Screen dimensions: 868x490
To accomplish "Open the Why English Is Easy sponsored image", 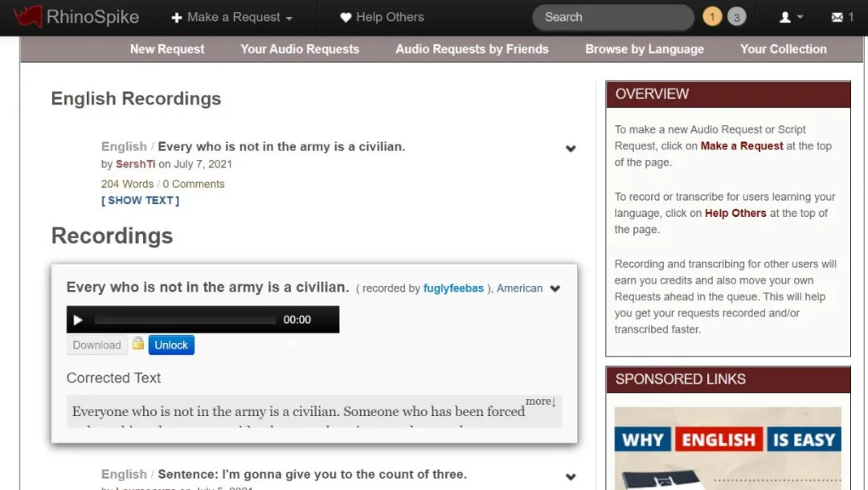I will (x=727, y=448).
